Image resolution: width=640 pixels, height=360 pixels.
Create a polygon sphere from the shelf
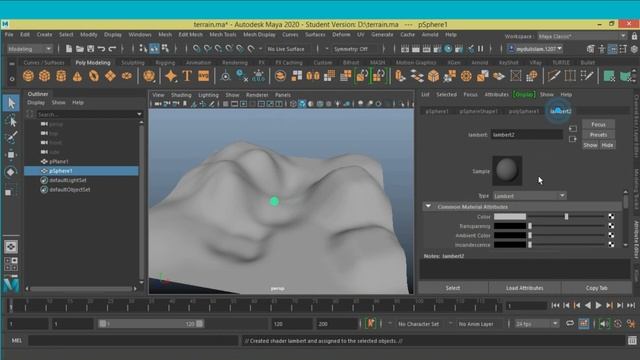28,76
